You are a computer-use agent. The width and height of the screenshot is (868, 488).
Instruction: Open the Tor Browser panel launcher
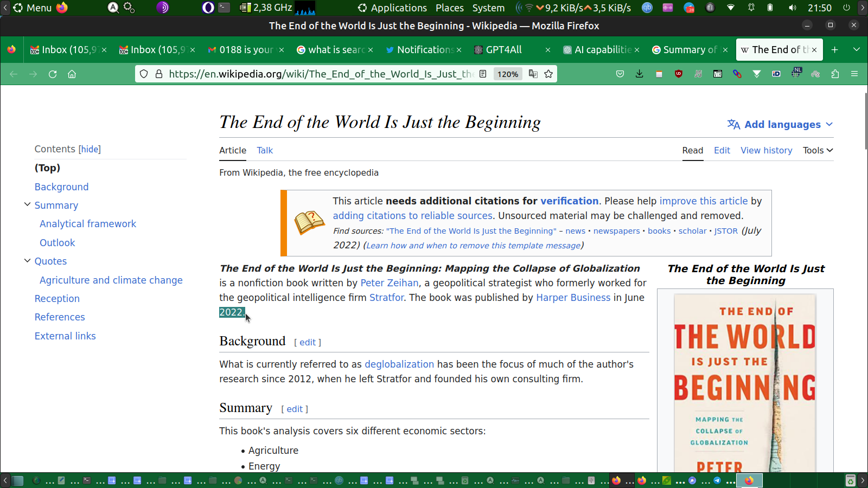(162, 8)
